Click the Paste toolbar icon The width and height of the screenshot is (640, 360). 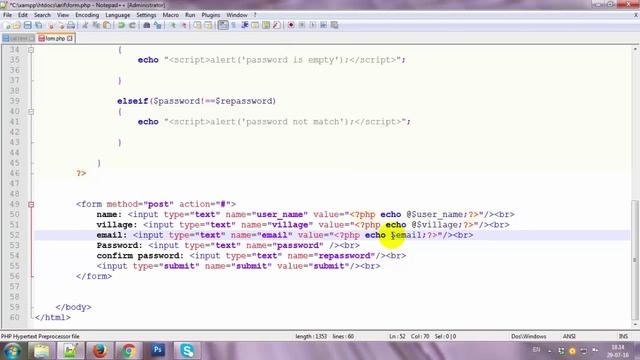[x=107, y=25]
